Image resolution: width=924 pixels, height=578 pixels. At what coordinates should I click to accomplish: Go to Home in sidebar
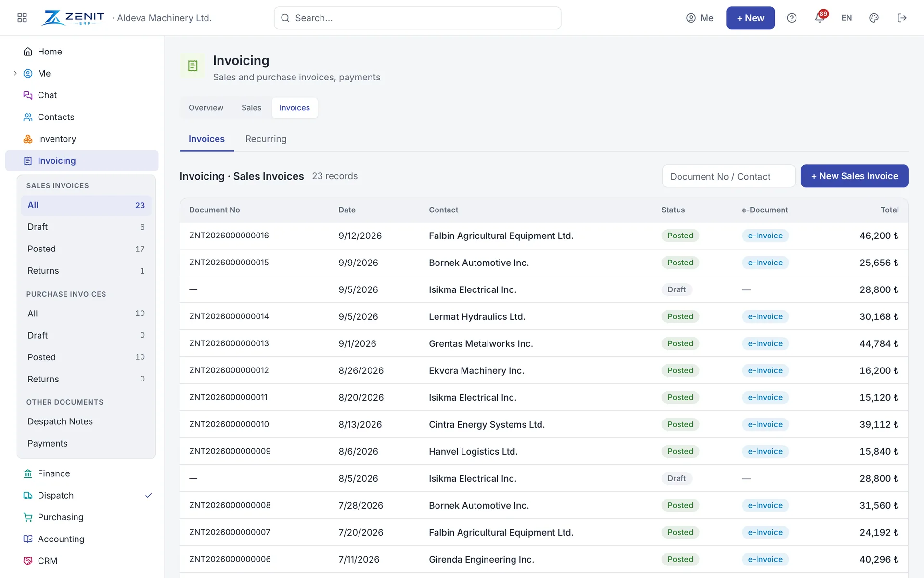point(82,52)
